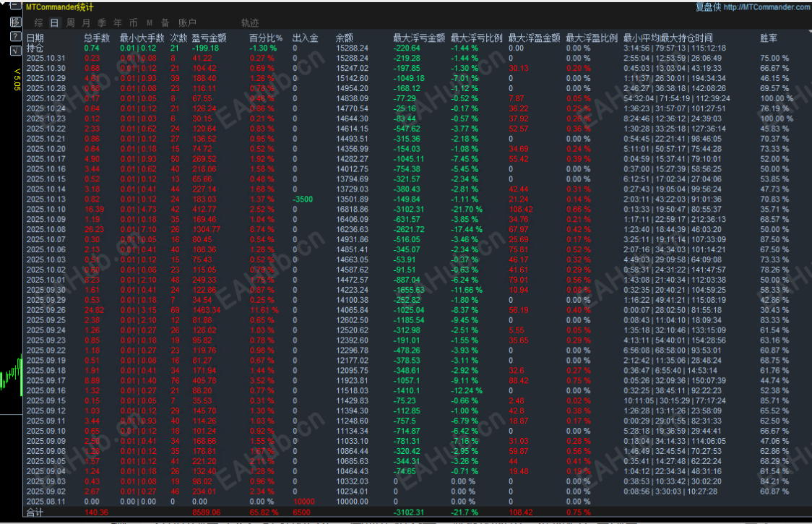Click the 日期 column header
The width and height of the screenshot is (812, 524).
(35, 38)
